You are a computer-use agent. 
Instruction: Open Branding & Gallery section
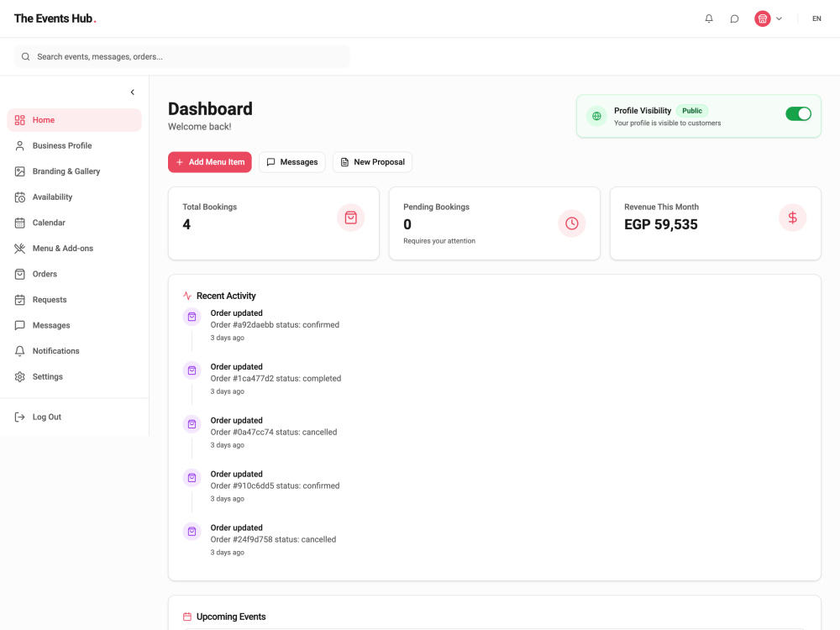tap(75, 171)
